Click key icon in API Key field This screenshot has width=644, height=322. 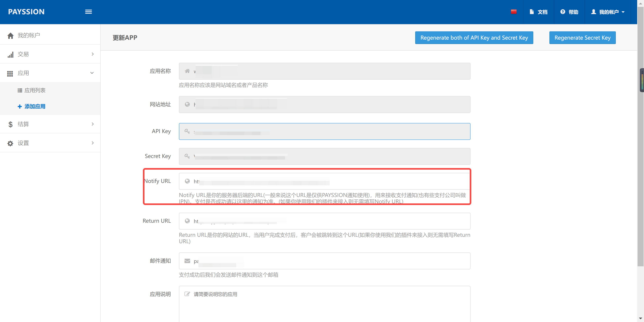pos(187,131)
